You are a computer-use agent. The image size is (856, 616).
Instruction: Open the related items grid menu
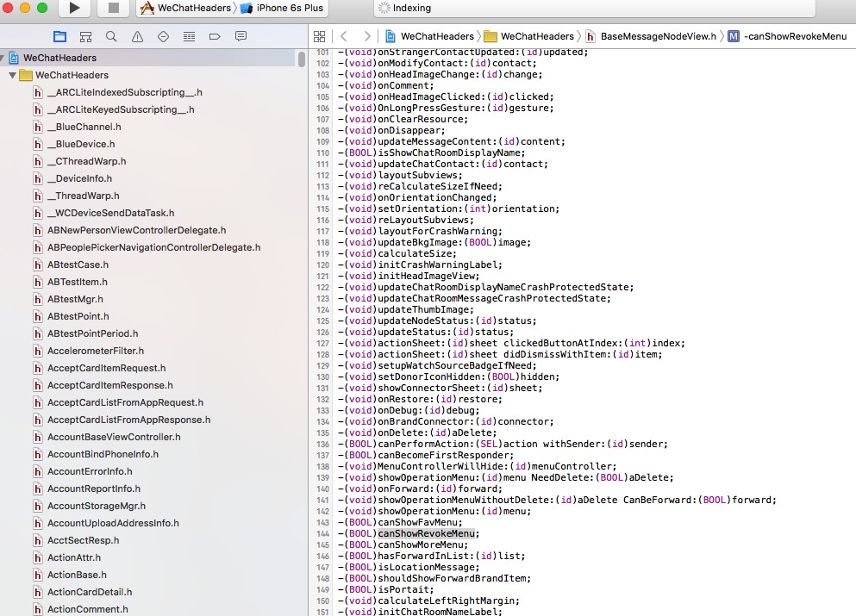click(x=319, y=36)
